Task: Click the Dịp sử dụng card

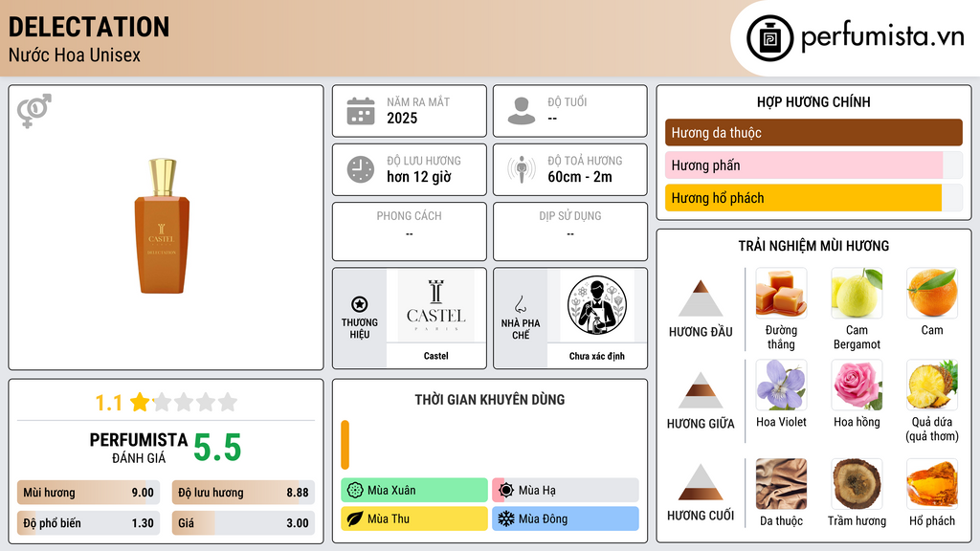Action: pos(570,231)
